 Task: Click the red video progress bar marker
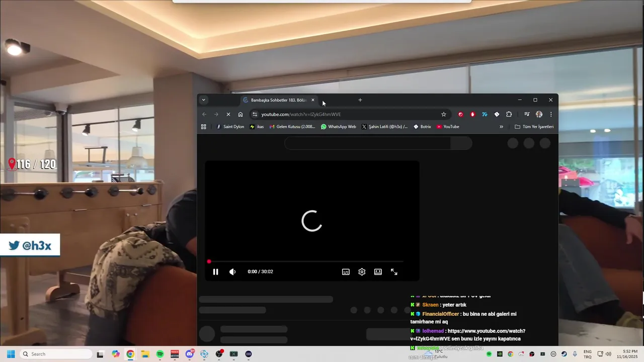(209, 261)
